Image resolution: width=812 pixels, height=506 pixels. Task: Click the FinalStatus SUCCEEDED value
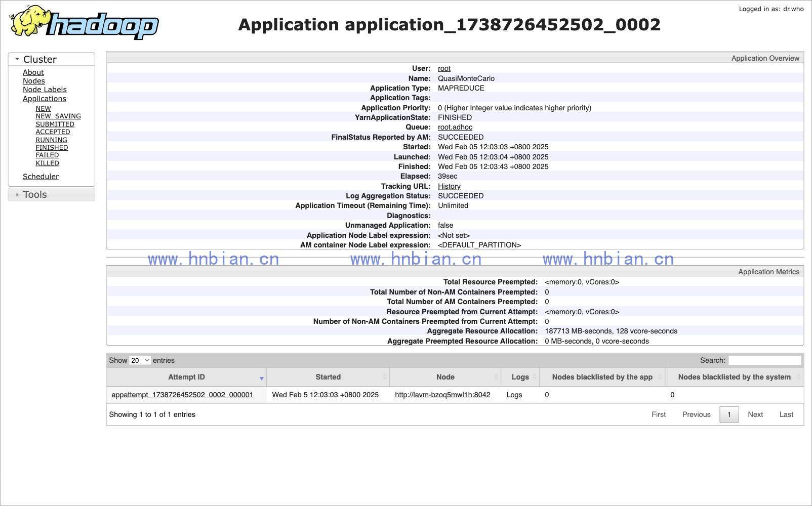(x=461, y=137)
